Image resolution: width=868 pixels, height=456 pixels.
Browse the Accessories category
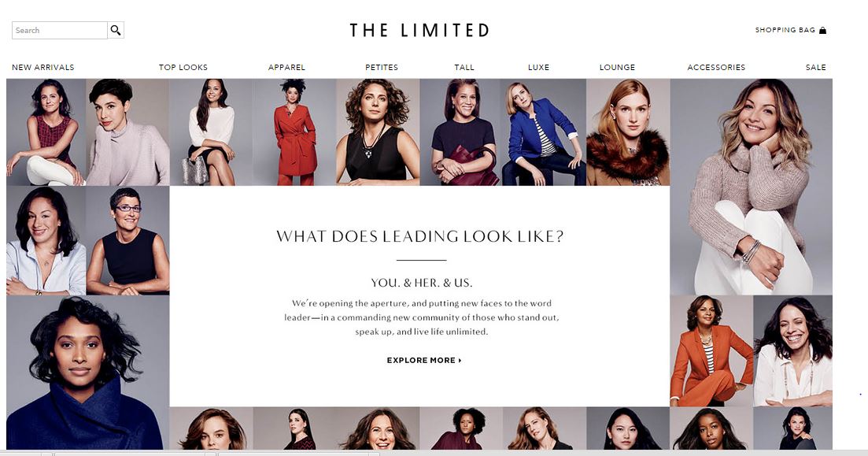(716, 67)
